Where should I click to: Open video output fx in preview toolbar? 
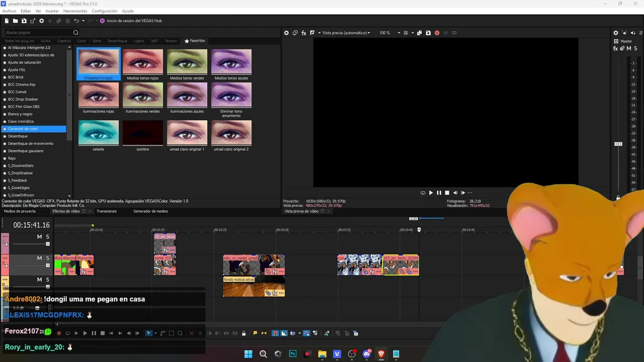[304, 33]
